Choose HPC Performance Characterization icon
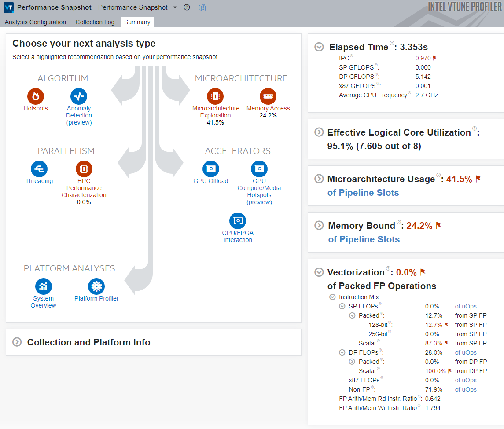The height and width of the screenshot is (429, 504). [84, 169]
